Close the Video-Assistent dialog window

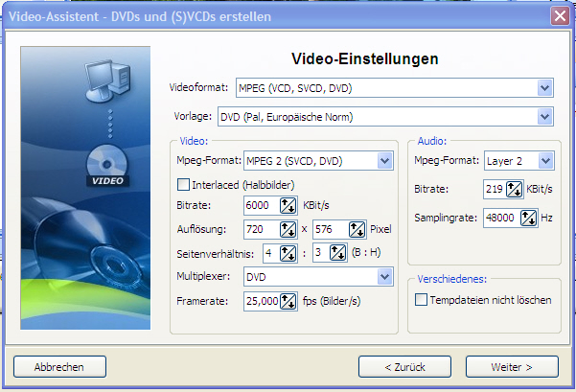click(x=560, y=15)
